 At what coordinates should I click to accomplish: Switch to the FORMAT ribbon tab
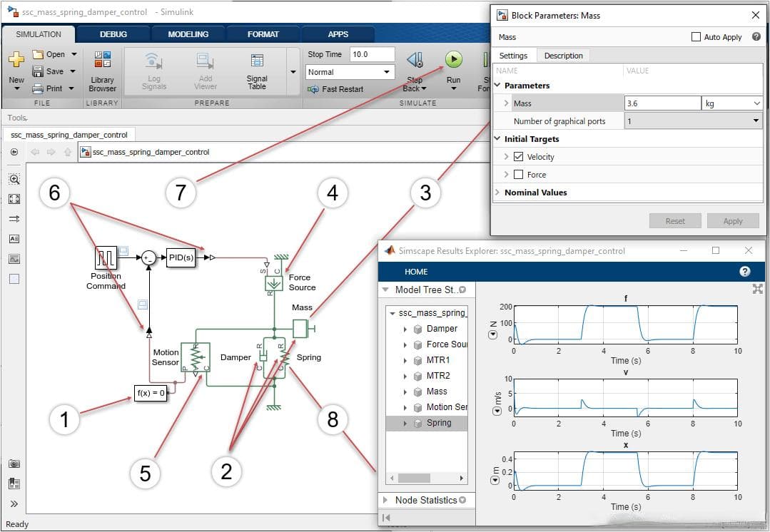click(x=263, y=34)
